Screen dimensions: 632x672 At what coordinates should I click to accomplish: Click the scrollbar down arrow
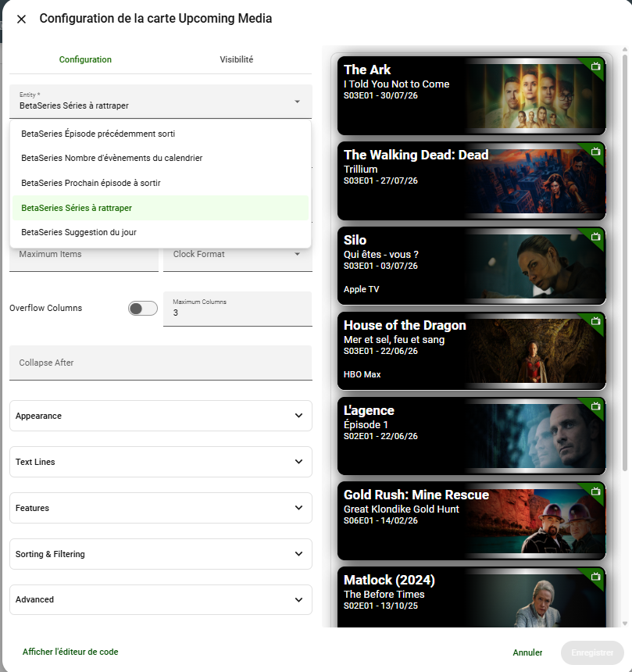625,624
